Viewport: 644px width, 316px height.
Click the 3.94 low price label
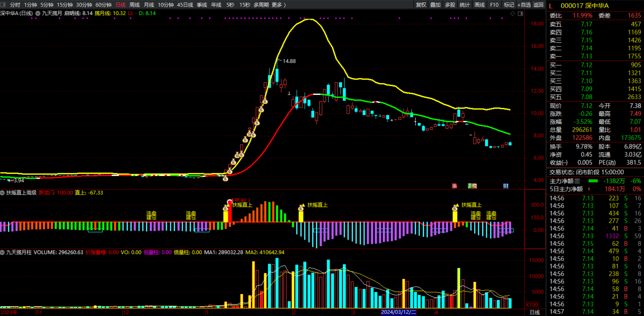[19, 181]
